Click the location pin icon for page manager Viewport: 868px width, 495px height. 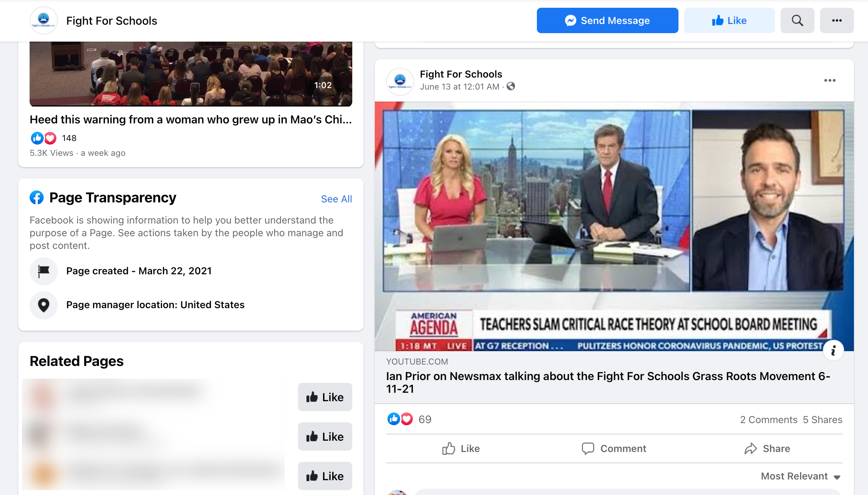43,305
